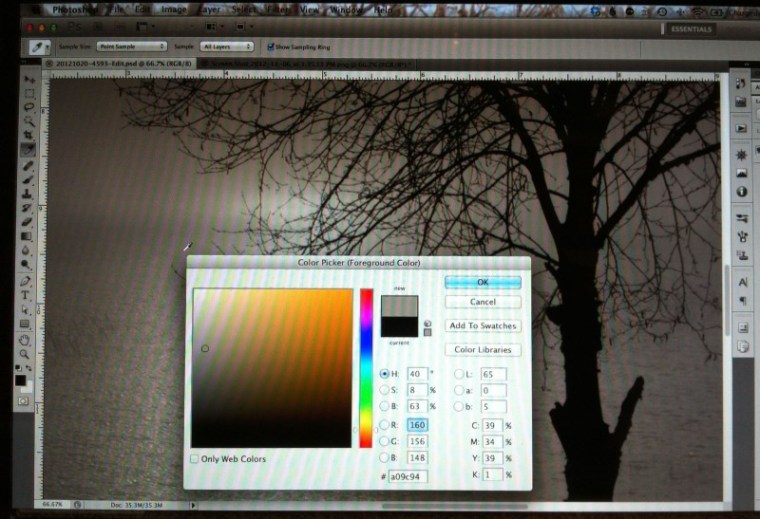Open the Filter menu
Image resolution: width=760 pixels, height=519 pixels.
(x=279, y=9)
